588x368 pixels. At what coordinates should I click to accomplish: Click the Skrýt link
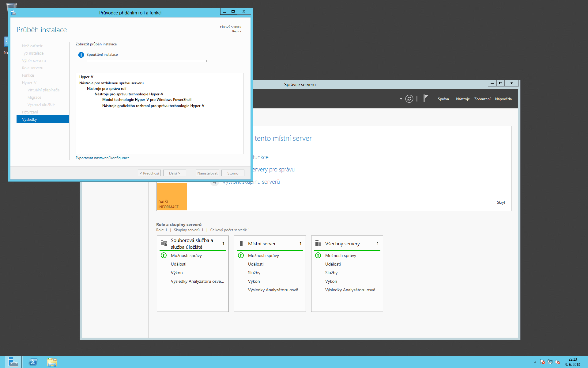pyautogui.click(x=501, y=202)
